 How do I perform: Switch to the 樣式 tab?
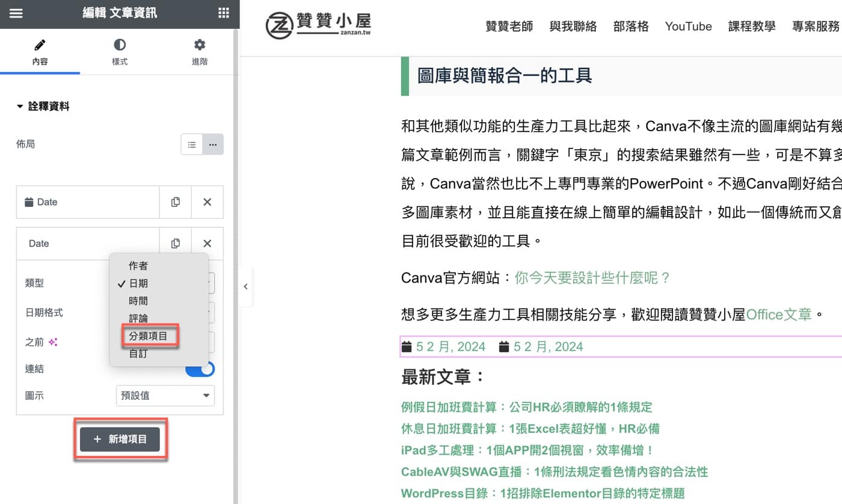coord(120,52)
